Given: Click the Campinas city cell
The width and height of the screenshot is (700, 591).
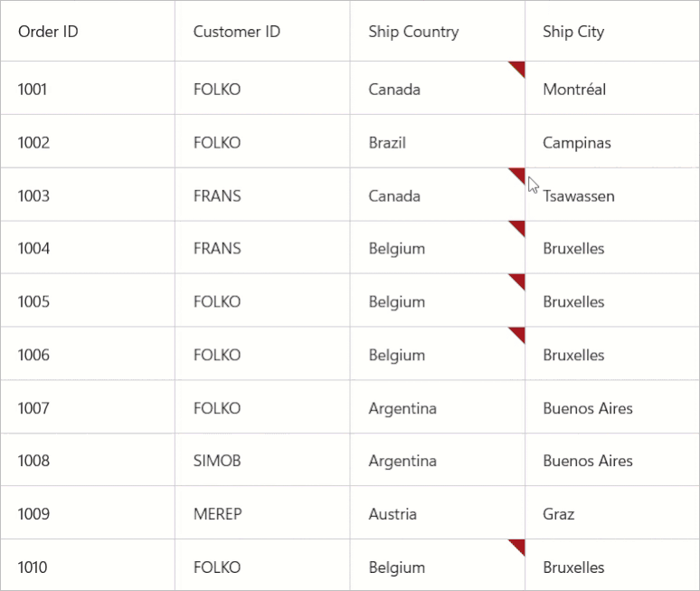Looking at the screenshot, I should 577,143.
